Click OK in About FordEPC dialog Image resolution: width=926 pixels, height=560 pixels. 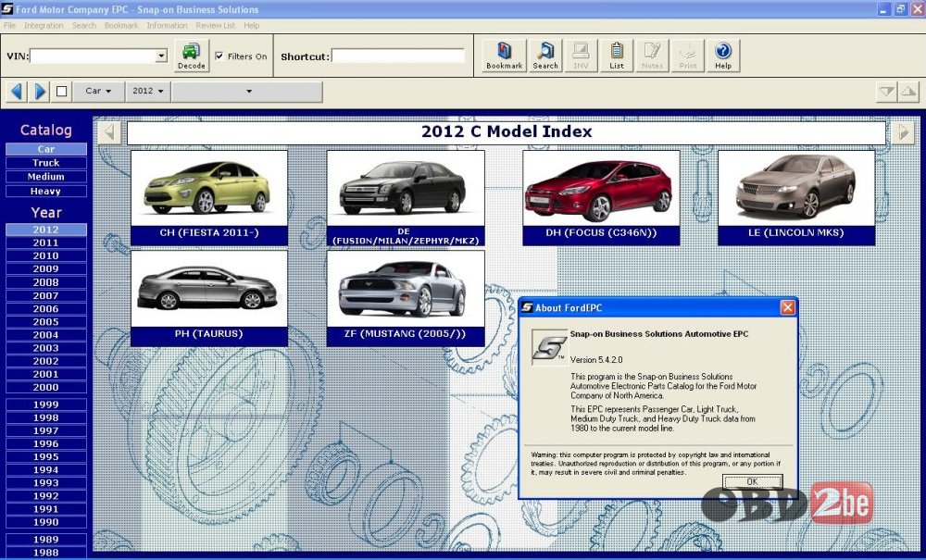click(x=752, y=482)
